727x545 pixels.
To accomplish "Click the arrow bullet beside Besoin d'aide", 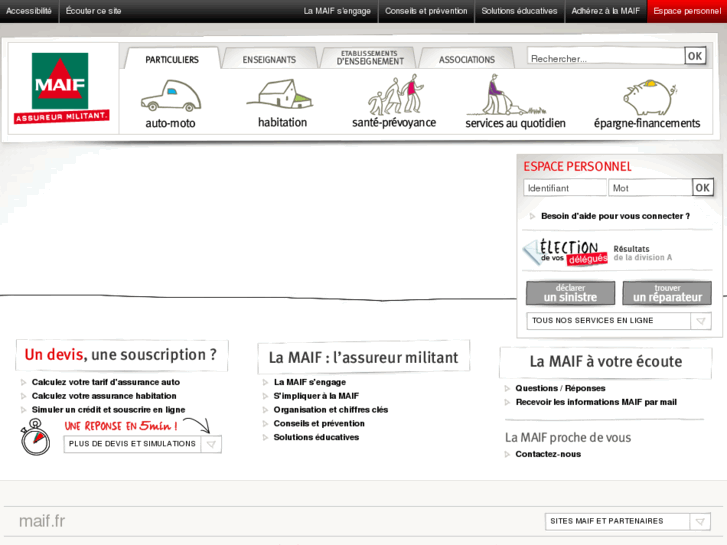I will click(x=532, y=216).
